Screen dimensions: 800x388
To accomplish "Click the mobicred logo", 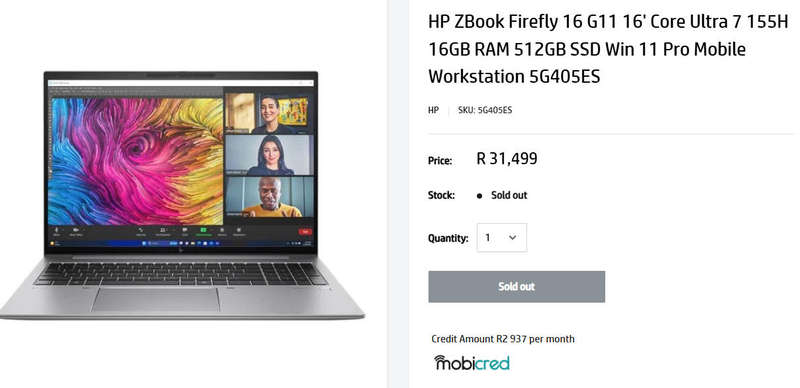I will 471,362.
